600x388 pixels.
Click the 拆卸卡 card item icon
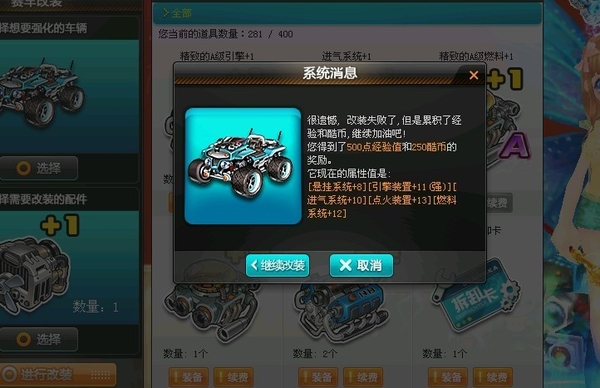(475, 297)
